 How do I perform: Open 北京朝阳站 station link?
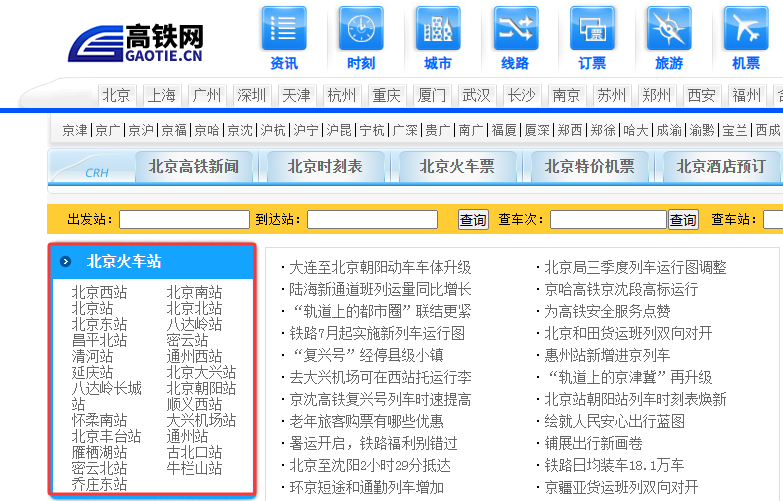pyautogui.click(x=201, y=388)
